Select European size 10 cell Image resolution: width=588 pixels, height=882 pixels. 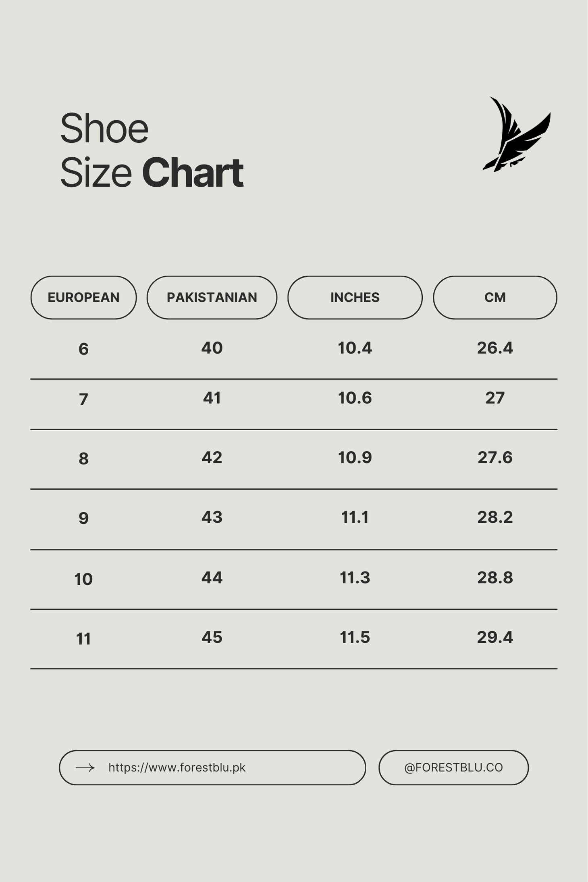point(83,580)
